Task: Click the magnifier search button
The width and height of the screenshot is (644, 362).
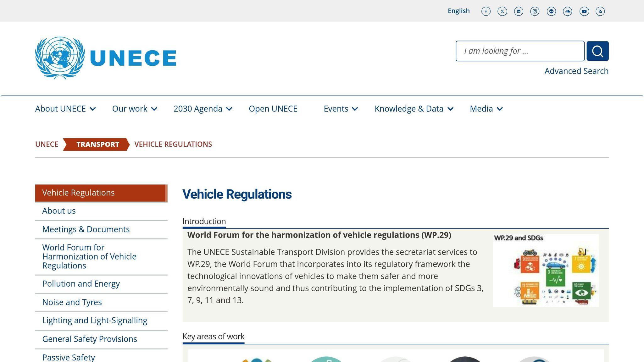Action: [597, 51]
